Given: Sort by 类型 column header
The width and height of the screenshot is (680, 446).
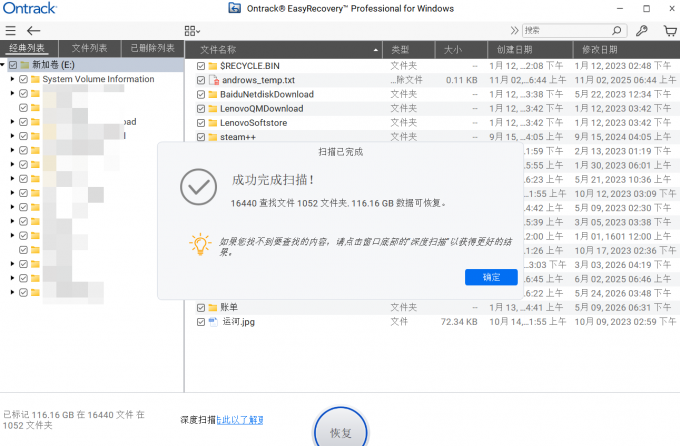Looking at the screenshot, I should point(409,49).
